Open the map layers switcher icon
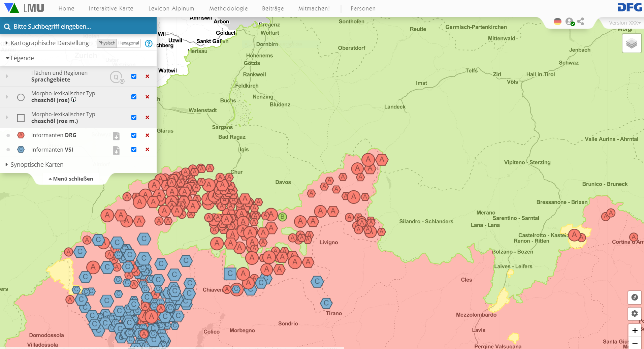This screenshot has width=644, height=349. [x=632, y=43]
